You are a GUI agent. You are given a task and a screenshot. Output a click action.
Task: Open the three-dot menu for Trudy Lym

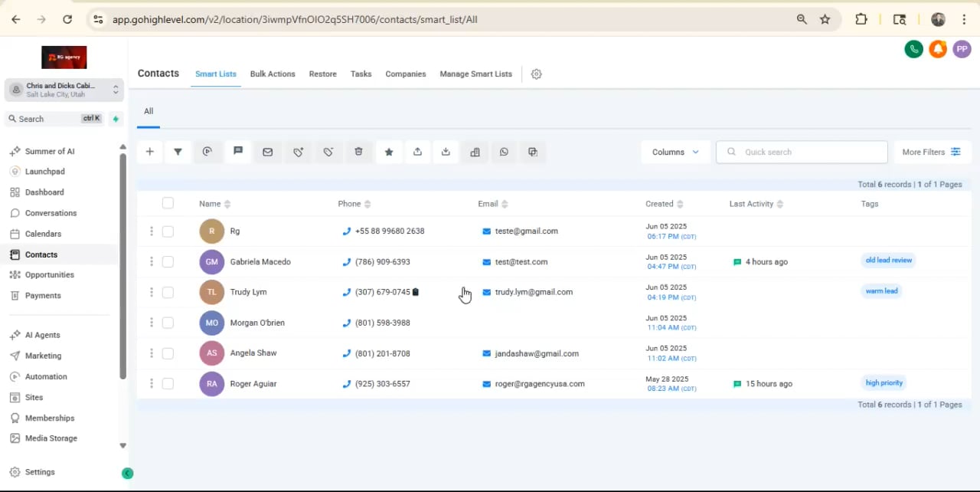tap(152, 292)
